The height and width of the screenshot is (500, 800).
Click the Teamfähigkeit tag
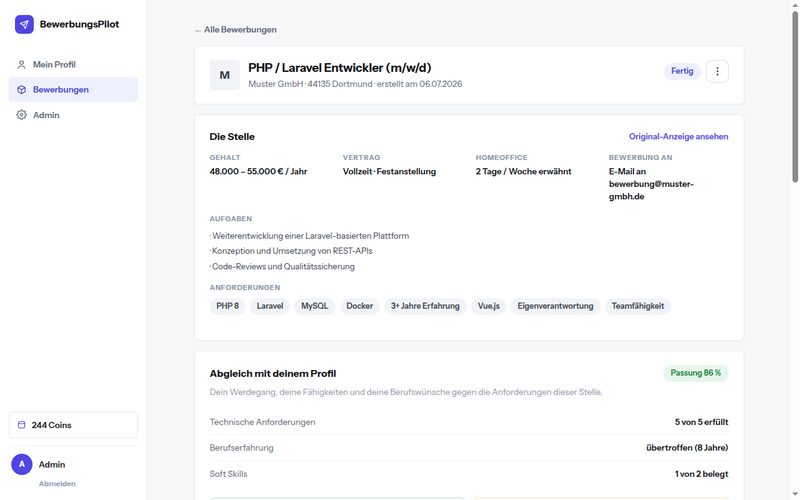click(x=638, y=306)
